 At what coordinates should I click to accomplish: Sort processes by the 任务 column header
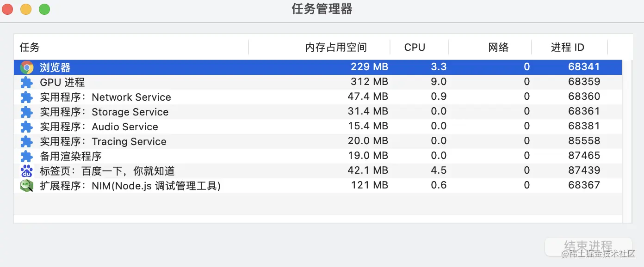coord(29,47)
